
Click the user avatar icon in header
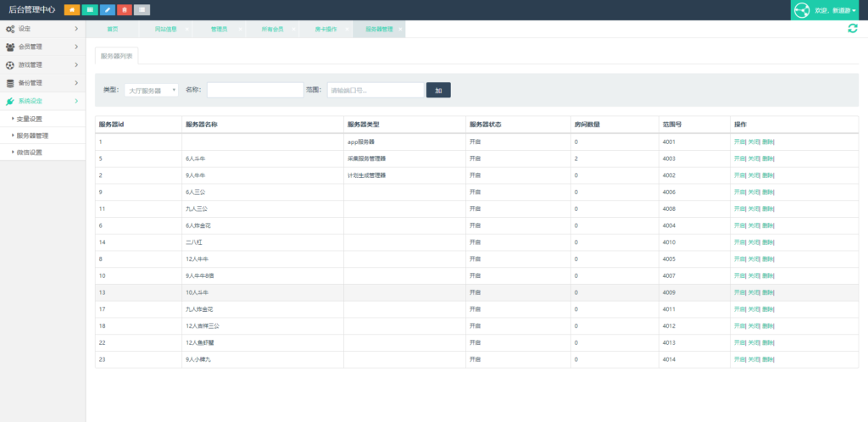(x=802, y=10)
